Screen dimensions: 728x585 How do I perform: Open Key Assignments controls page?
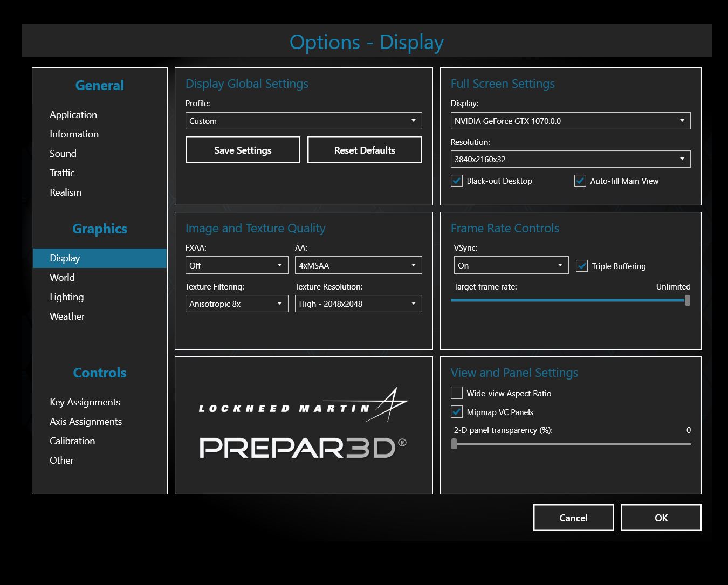(85, 402)
